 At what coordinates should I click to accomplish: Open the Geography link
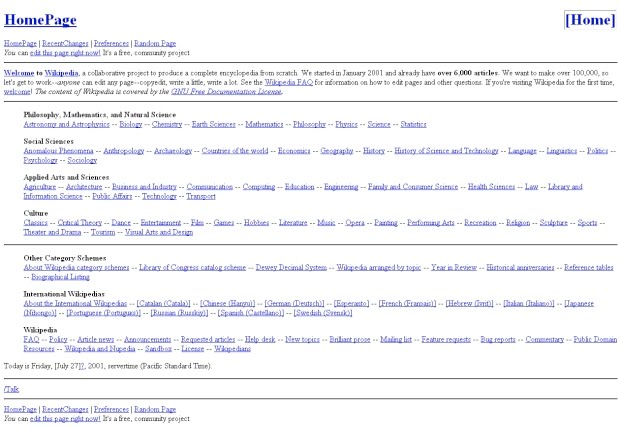(x=336, y=151)
